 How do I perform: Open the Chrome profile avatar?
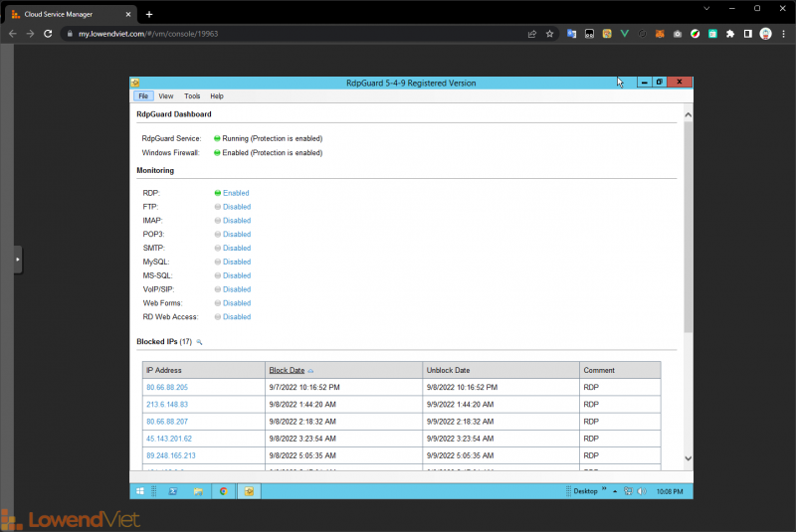(x=765, y=34)
